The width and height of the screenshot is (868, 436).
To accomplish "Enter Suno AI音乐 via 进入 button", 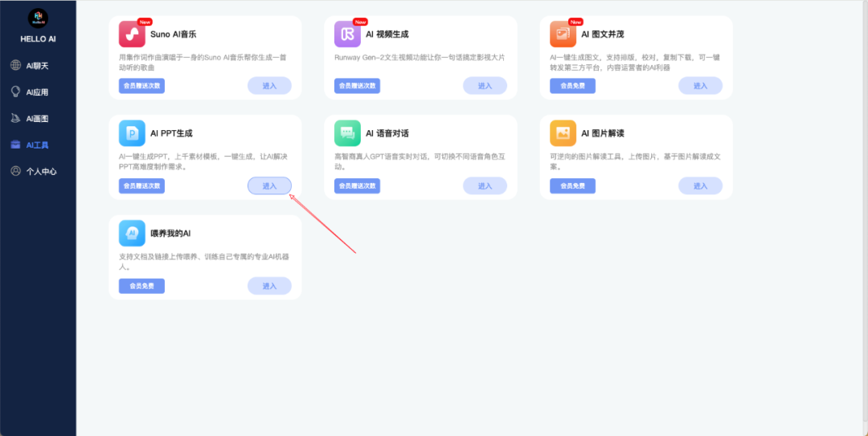I will click(x=269, y=86).
